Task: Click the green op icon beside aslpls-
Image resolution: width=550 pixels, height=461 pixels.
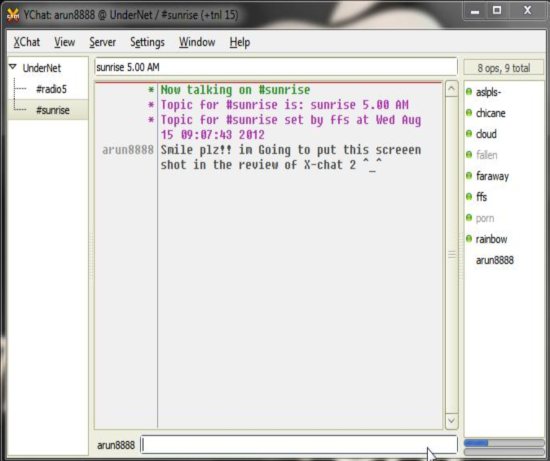Action: tap(469, 92)
